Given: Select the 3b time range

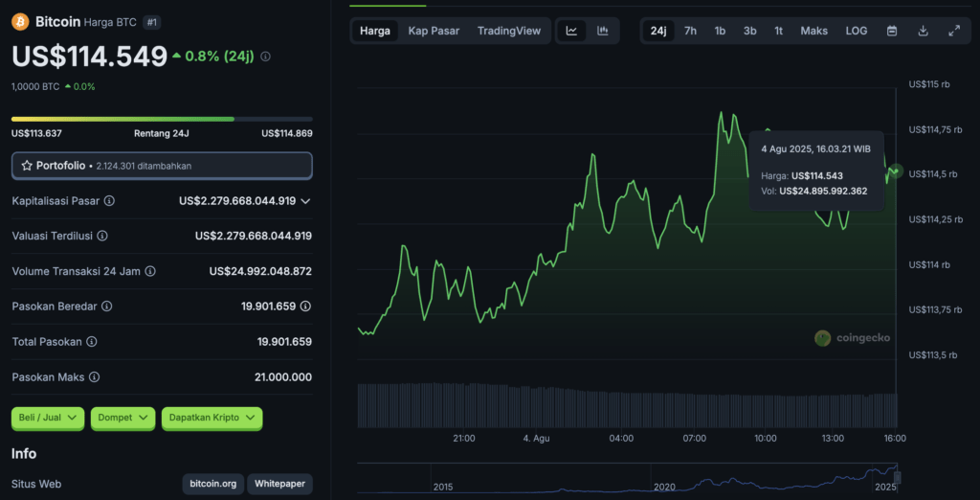Looking at the screenshot, I should 750,31.
